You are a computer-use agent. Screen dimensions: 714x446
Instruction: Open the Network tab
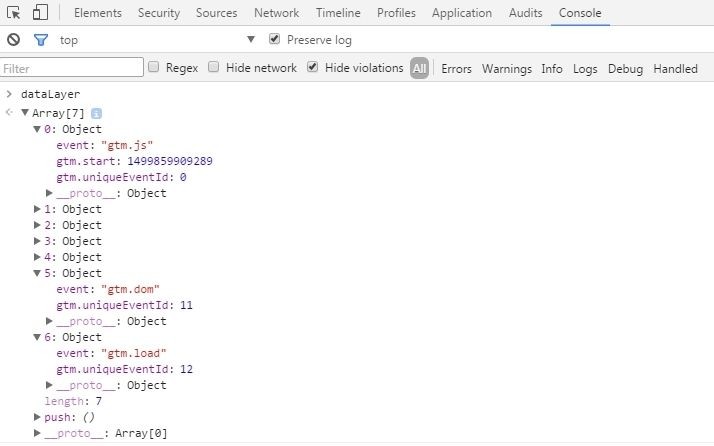(276, 13)
